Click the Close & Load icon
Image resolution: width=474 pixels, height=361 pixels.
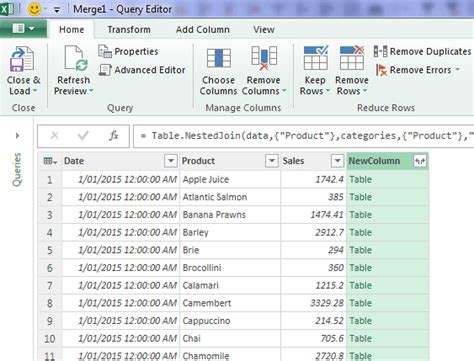click(x=22, y=59)
